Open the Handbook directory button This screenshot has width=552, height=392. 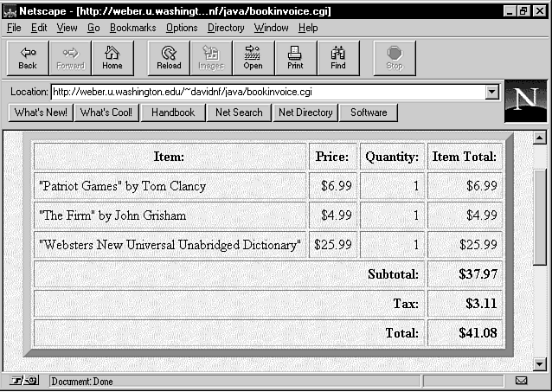click(173, 112)
